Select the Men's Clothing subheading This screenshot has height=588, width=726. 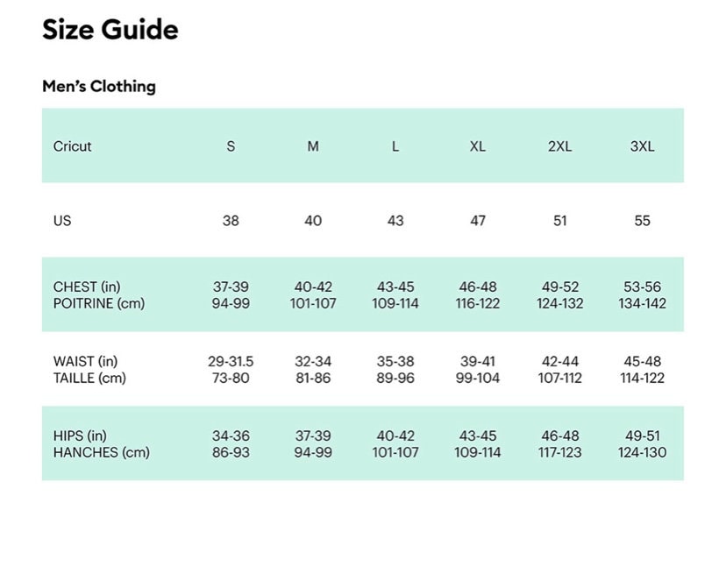(x=98, y=86)
